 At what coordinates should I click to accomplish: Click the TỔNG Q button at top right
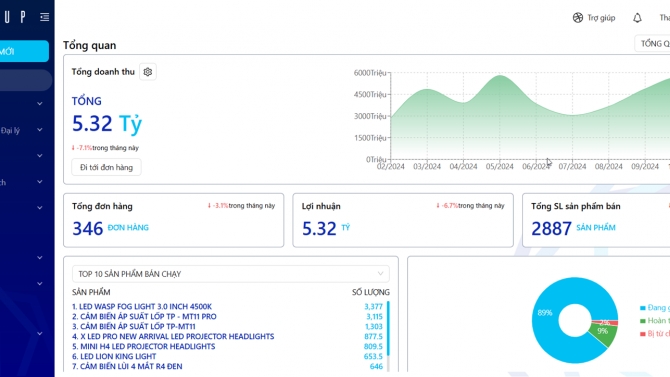(652, 44)
